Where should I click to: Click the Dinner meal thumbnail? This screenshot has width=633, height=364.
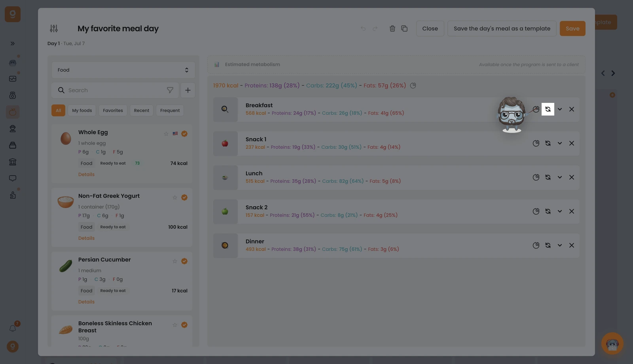coord(226,245)
